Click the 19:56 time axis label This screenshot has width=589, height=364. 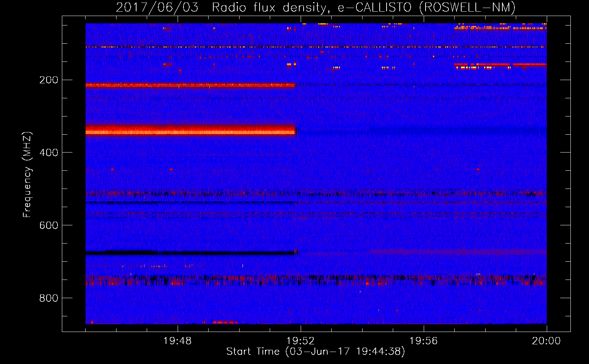point(424,341)
